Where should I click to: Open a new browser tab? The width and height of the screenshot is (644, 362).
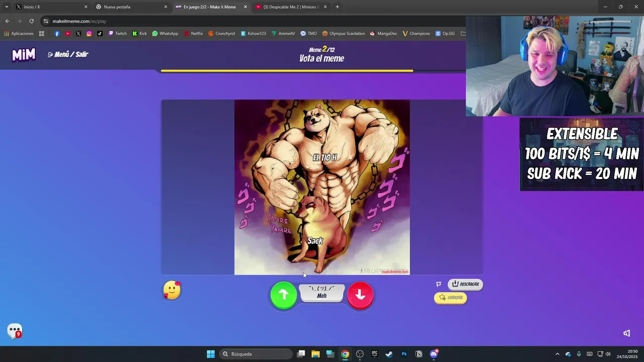(x=337, y=7)
